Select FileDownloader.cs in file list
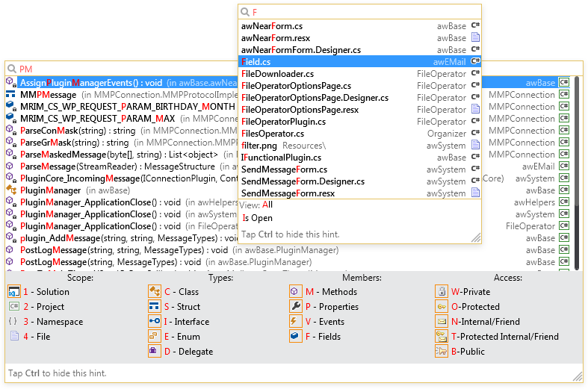 359,74
